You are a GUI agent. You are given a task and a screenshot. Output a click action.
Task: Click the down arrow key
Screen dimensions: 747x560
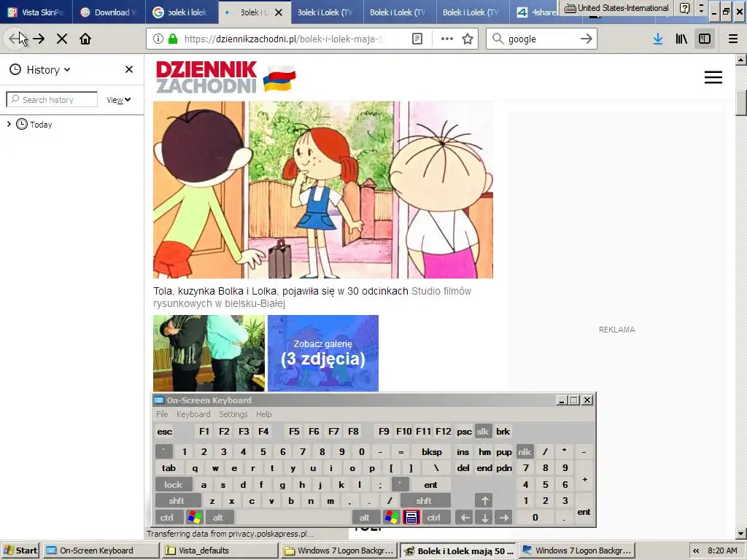coord(484,517)
